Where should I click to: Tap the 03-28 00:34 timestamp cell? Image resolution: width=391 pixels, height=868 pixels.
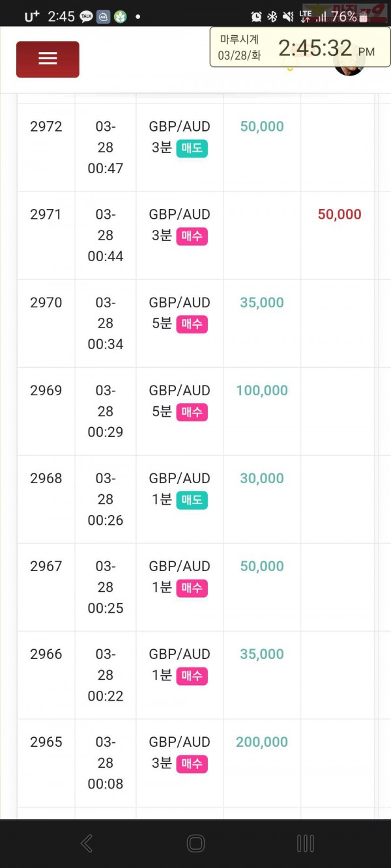106,323
